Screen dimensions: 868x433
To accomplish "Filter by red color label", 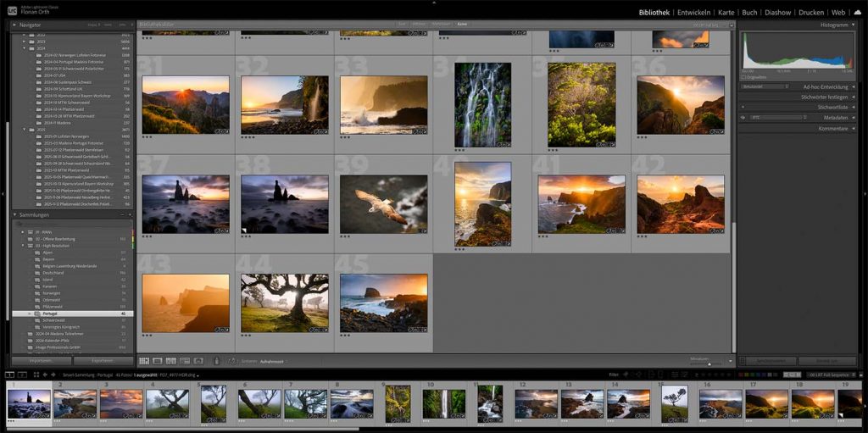I will [x=741, y=375].
